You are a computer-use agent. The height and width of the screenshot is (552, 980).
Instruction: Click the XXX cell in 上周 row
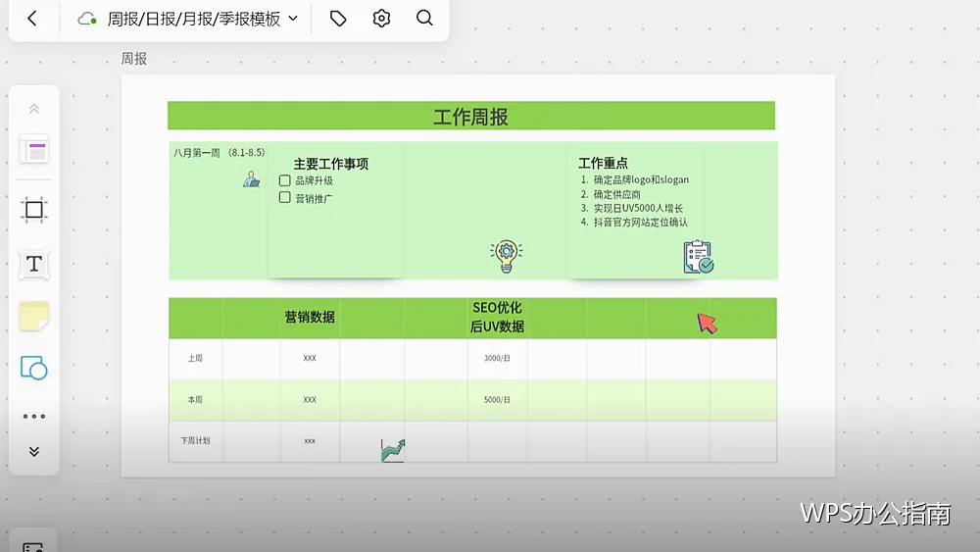point(310,359)
